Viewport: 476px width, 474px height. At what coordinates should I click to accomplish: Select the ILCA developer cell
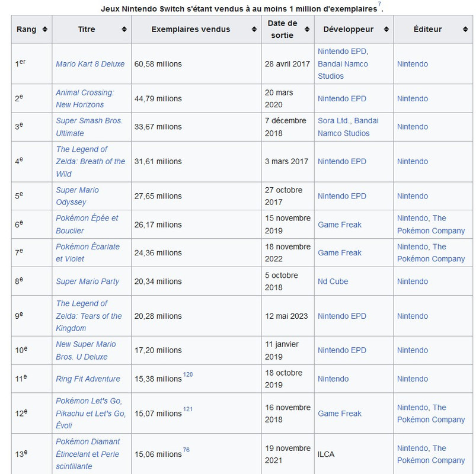pyautogui.click(x=354, y=454)
